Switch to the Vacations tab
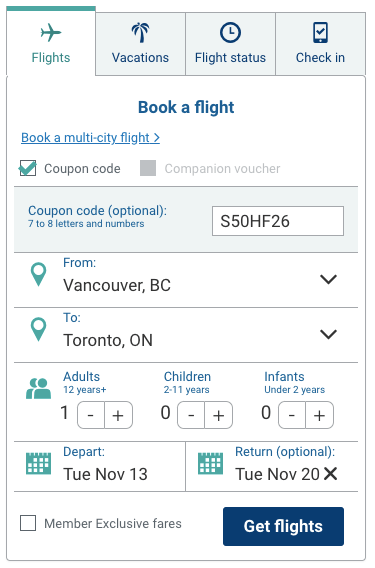Image resolution: width=375 pixels, height=568 pixels. click(x=141, y=44)
